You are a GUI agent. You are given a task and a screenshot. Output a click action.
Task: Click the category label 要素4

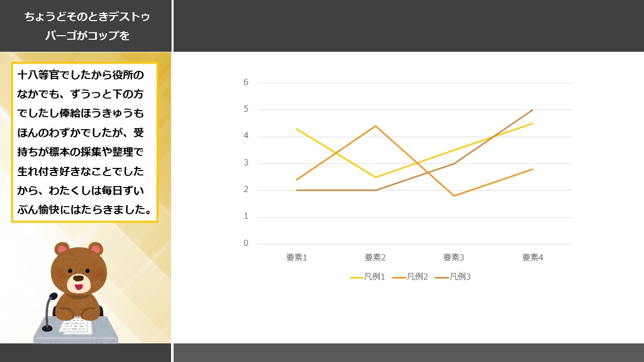coord(533,257)
